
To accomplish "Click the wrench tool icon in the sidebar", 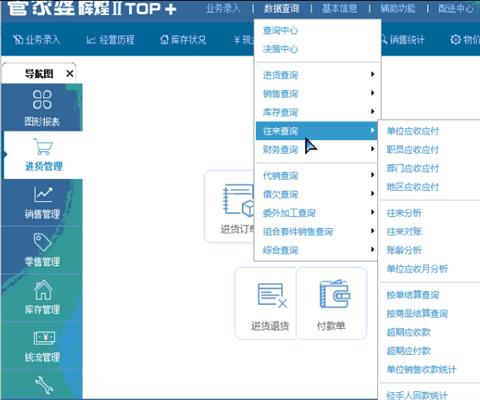I will pos(44,385).
